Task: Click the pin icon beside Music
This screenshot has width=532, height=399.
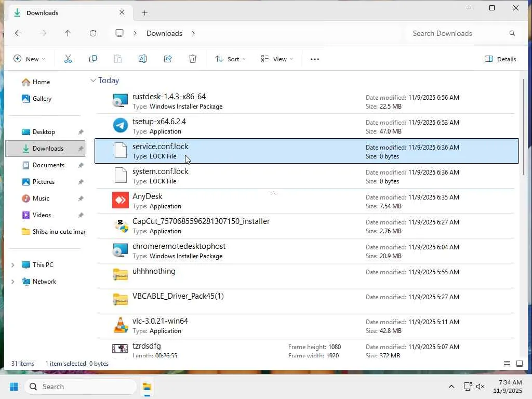Action: pos(81,198)
